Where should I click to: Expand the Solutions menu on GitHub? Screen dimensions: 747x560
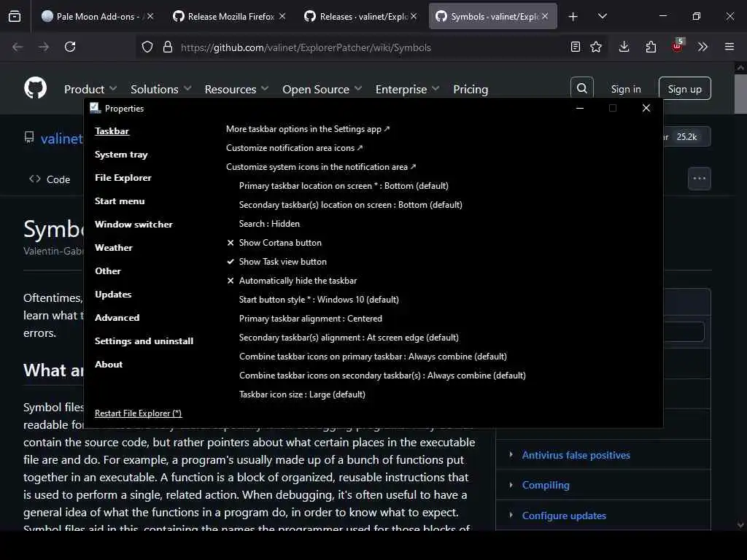tap(160, 89)
